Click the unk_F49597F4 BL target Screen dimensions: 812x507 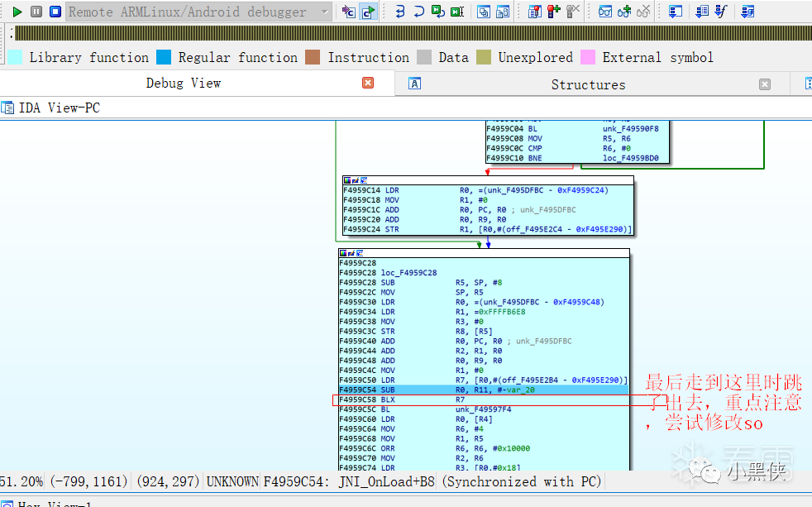[483, 409]
